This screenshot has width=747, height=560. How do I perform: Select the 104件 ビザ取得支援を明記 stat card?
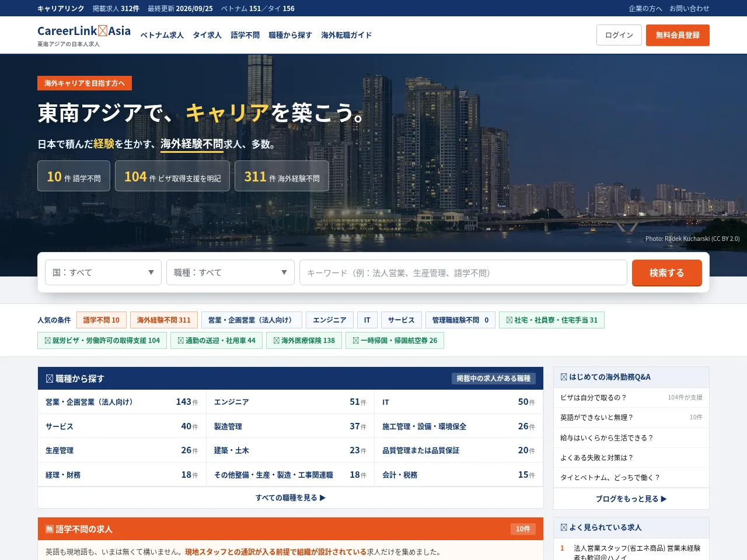click(x=172, y=176)
